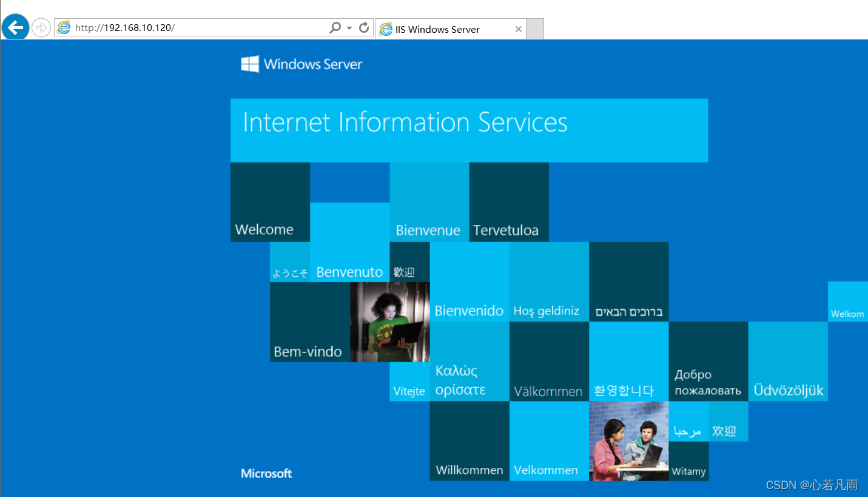Click the Benvenuto tile
This screenshot has height=497, width=868.
350,242
